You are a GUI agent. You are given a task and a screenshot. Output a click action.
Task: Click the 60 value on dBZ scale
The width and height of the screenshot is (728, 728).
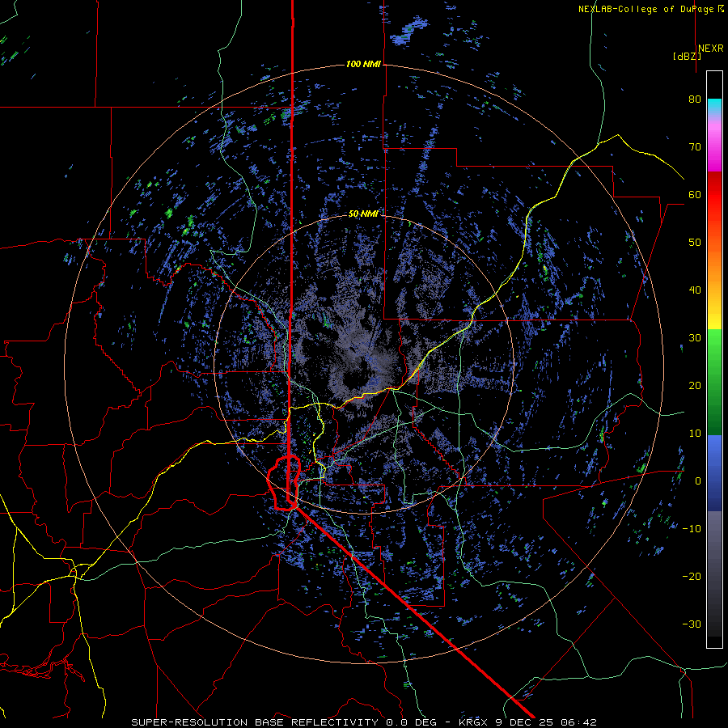coord(695,195)
